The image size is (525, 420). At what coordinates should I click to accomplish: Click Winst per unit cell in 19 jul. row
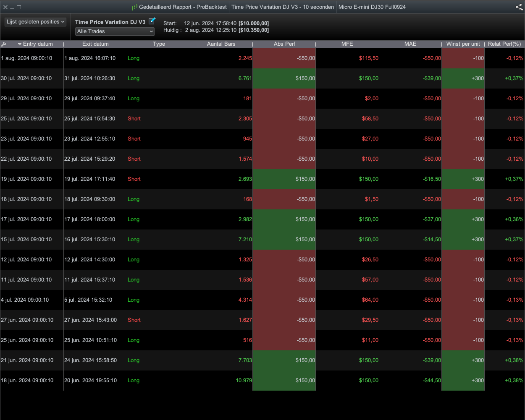click(x=463, y=179)
